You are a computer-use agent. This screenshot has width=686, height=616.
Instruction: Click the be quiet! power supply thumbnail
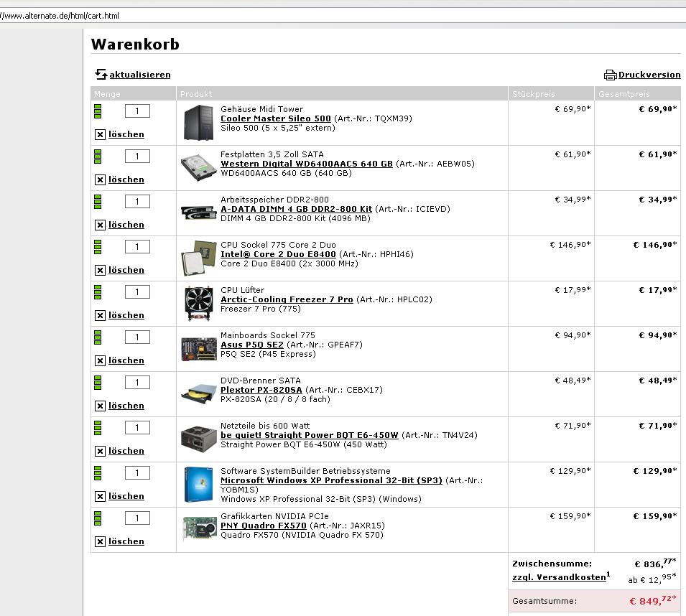point(199,439)
